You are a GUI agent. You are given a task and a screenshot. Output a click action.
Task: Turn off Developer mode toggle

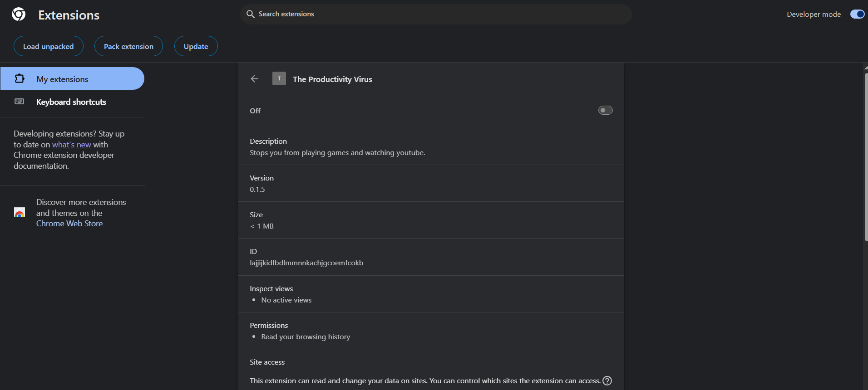[857, 14]
